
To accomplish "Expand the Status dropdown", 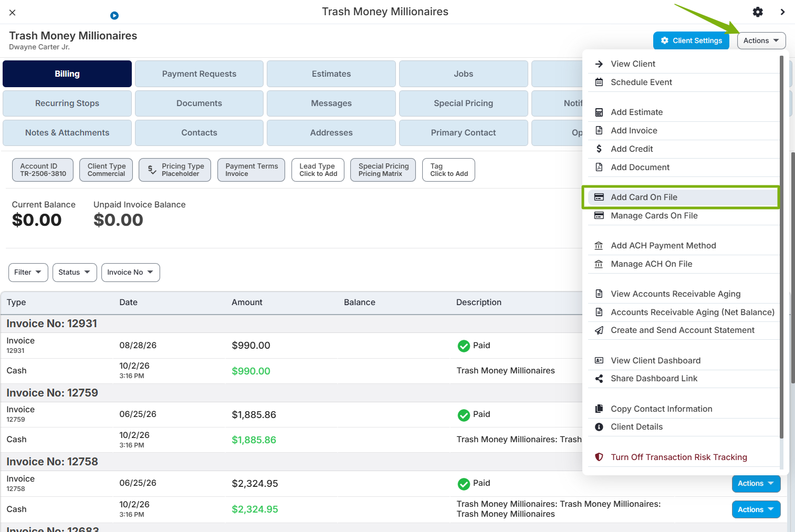I will point(75,273).
